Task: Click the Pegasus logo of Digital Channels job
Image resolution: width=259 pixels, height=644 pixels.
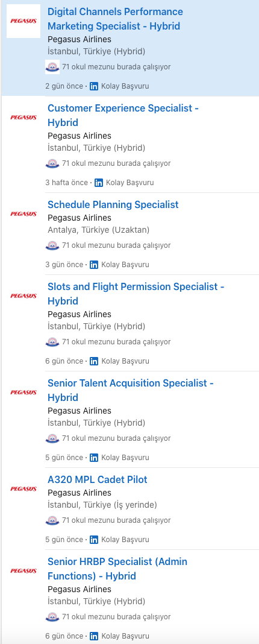Action: 23,21
